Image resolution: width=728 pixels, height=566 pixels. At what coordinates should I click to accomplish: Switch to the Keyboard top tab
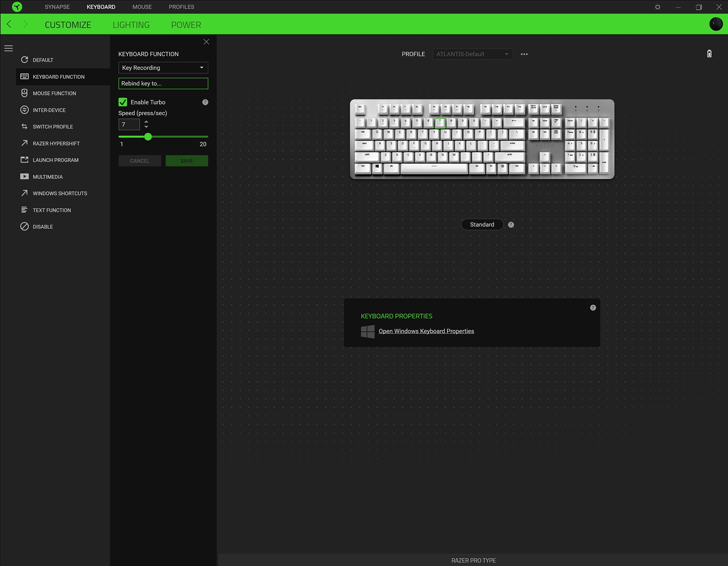click(x=101, y=7)
